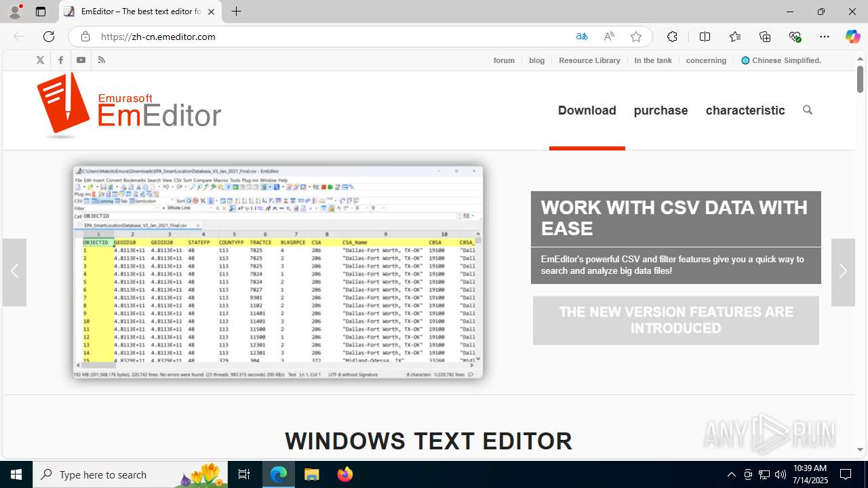
Task: Click the Work With CSV Data headline
Action: 676,218
